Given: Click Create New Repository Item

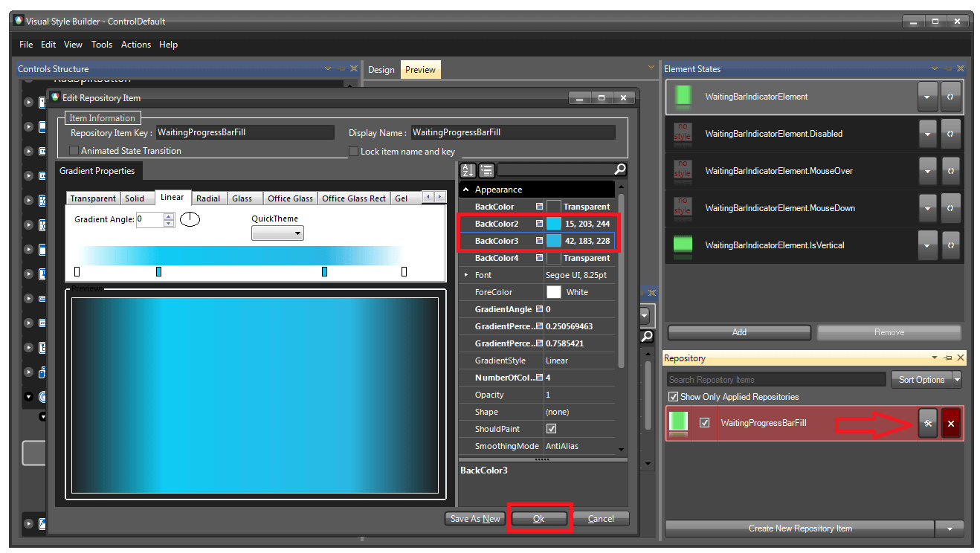Looking at the screenshot, I should [x=799, y=528].
